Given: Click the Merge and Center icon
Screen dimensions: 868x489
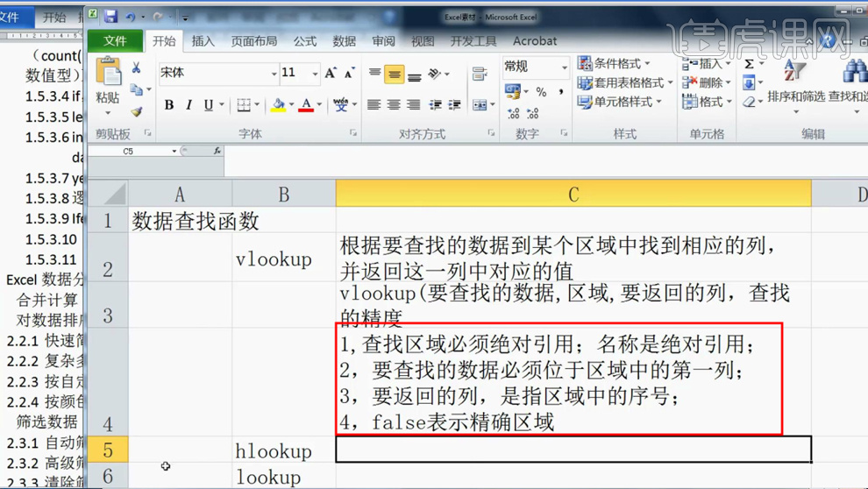Looking at the screenshot, I should click(x=480, y=104).
